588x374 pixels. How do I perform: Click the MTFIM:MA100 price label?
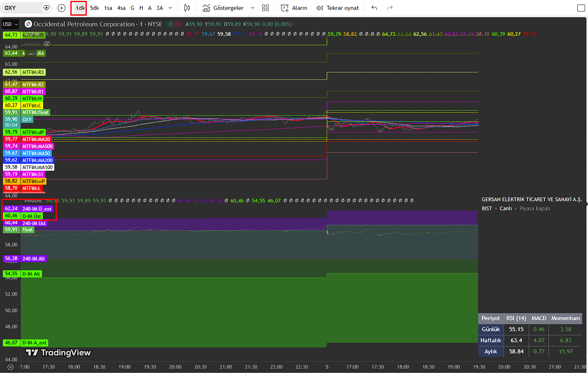(x=37, y=167)
